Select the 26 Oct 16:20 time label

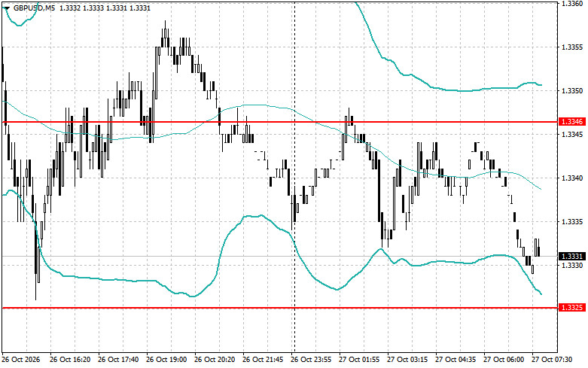(70, 360)
